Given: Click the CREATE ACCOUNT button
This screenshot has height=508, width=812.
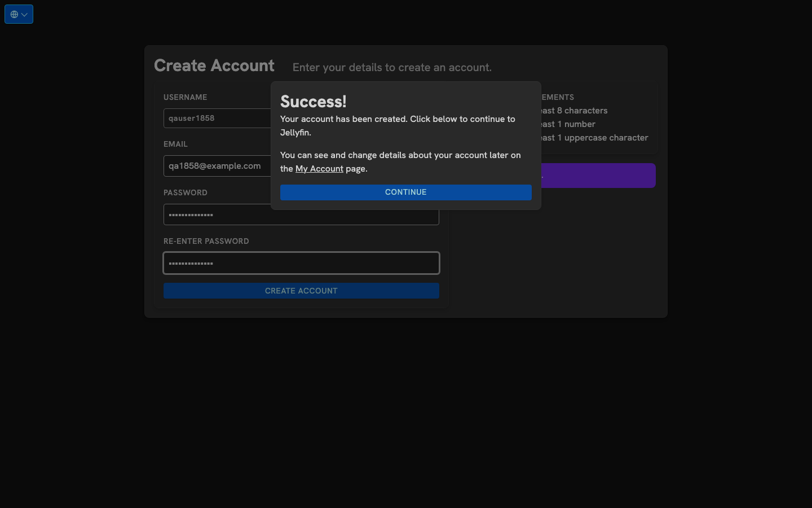Looking at the screenshot, I should click(301, 291).
